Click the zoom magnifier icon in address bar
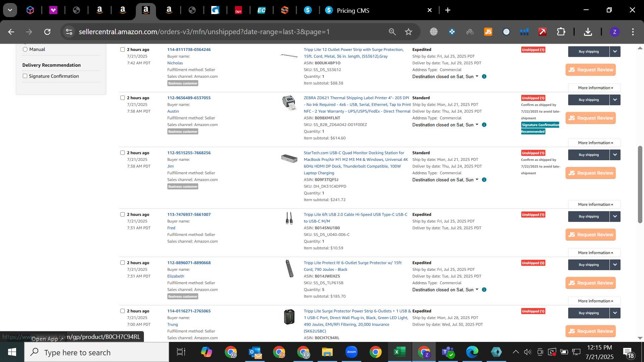 click(392, 32)
